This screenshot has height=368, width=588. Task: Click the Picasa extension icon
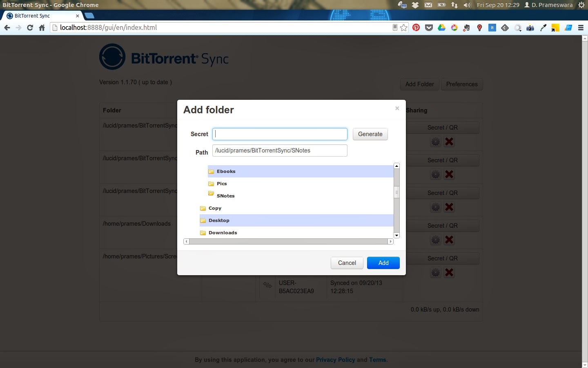(454, 28)
